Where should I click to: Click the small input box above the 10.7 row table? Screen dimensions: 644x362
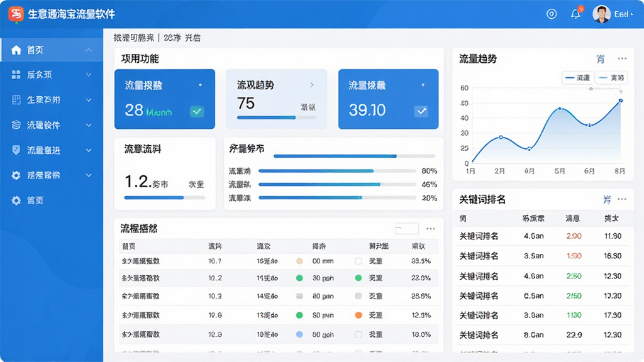407,229
